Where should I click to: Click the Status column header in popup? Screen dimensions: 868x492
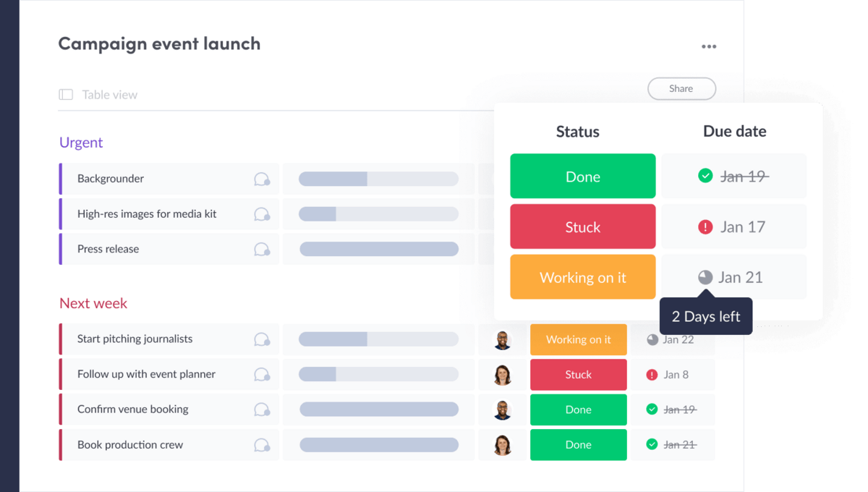point(577,132)
